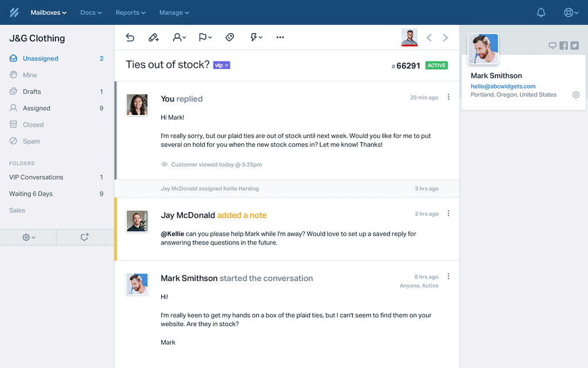Click the hello@abcwidgets.com email link
The image size is (588, 368).
coord(503,86)
